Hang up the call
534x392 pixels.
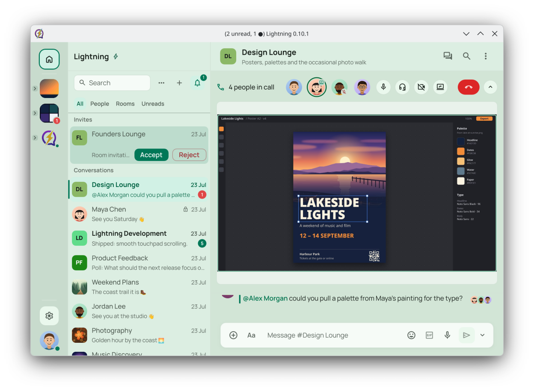[x=469, y=87]
